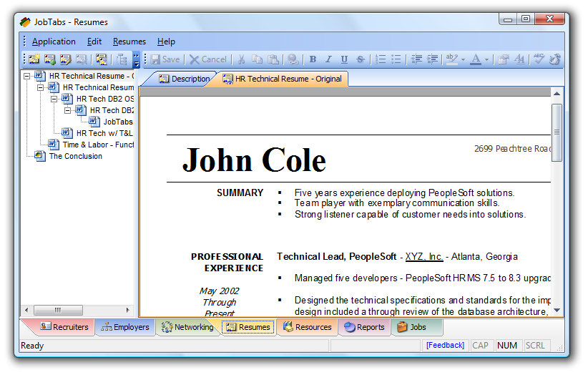Collapse the second-level HR Technical Resum node
This screenshot has height=375, width=588.
point(40,88)
